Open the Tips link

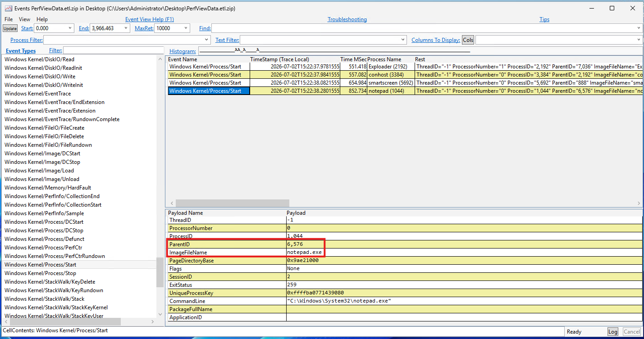[544, 19]
